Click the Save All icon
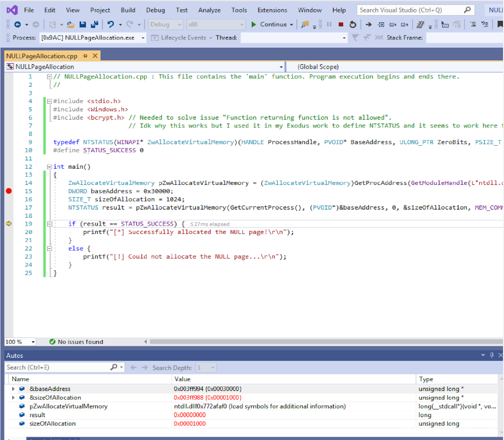The image size is (504, 440). click(x=94, y=24)
